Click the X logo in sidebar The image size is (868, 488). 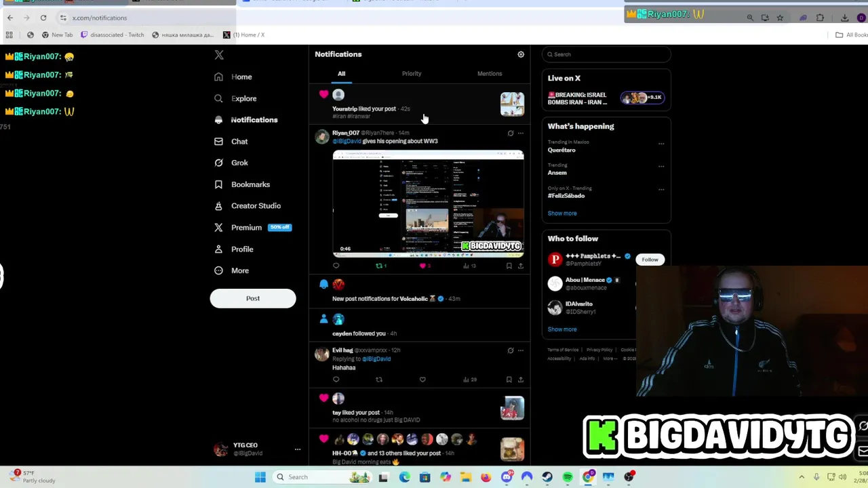(x=219, y=55)
